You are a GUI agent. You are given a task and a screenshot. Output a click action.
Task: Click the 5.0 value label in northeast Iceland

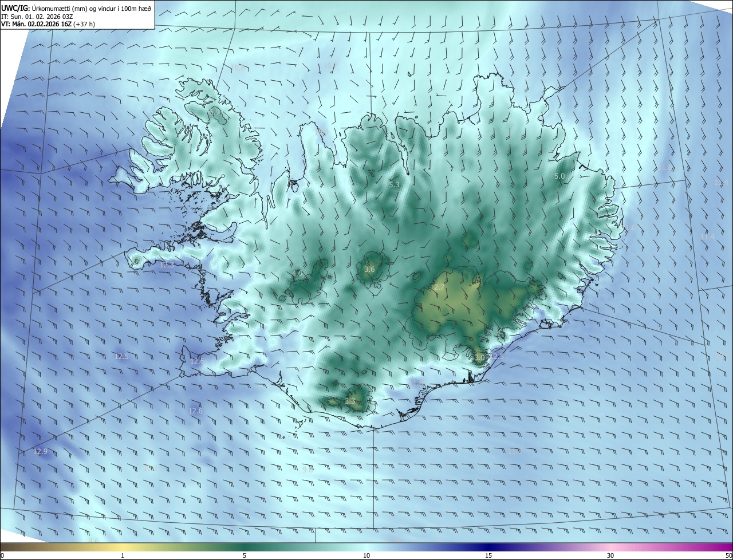(x=560, y=176)
